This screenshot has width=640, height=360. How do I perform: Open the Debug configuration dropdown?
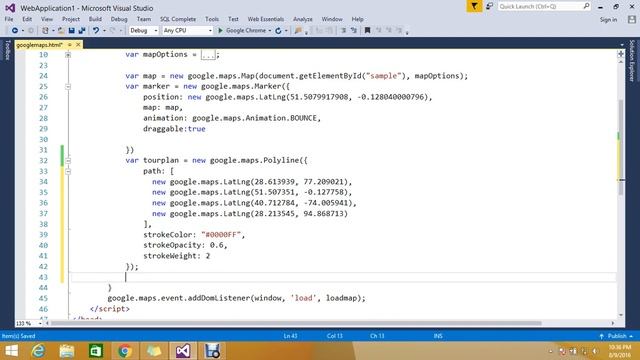[x=143, y=31]
